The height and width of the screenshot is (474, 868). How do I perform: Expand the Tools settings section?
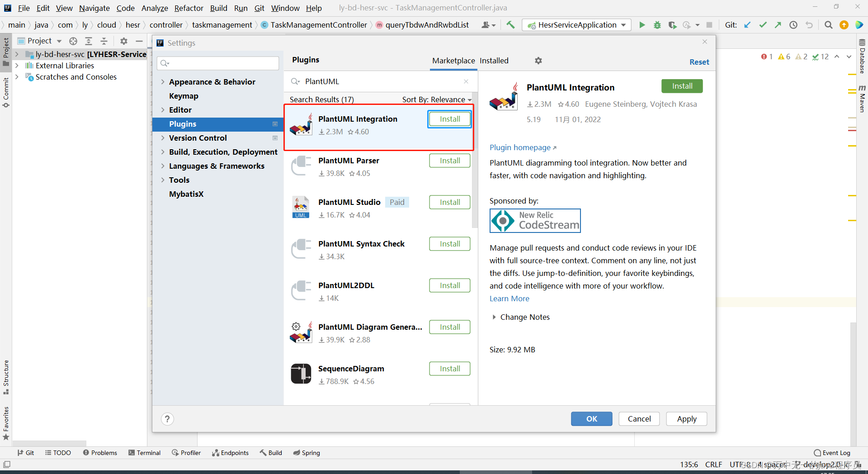(163, 180)
